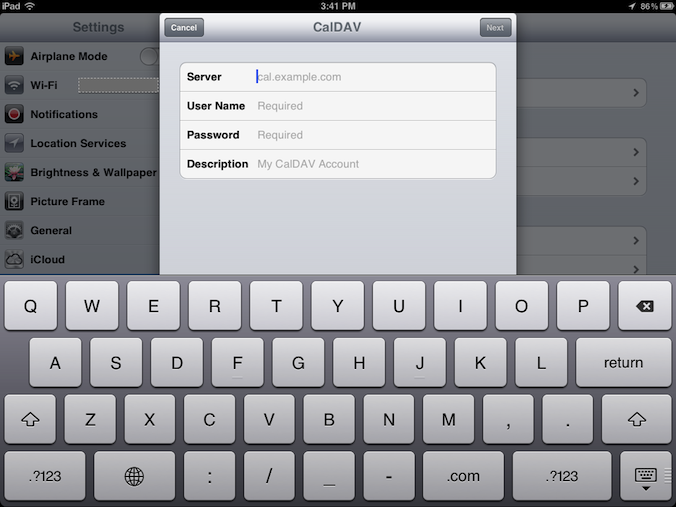Tap the period key

[x=568, y=419]
